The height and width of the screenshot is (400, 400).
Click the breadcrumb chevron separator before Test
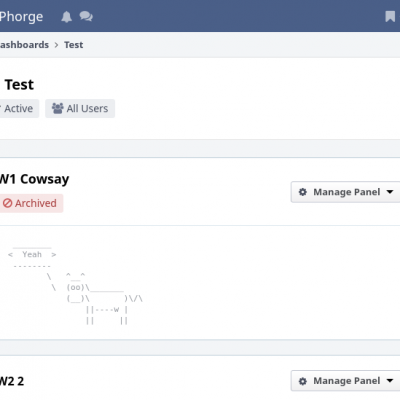point(56,45)
